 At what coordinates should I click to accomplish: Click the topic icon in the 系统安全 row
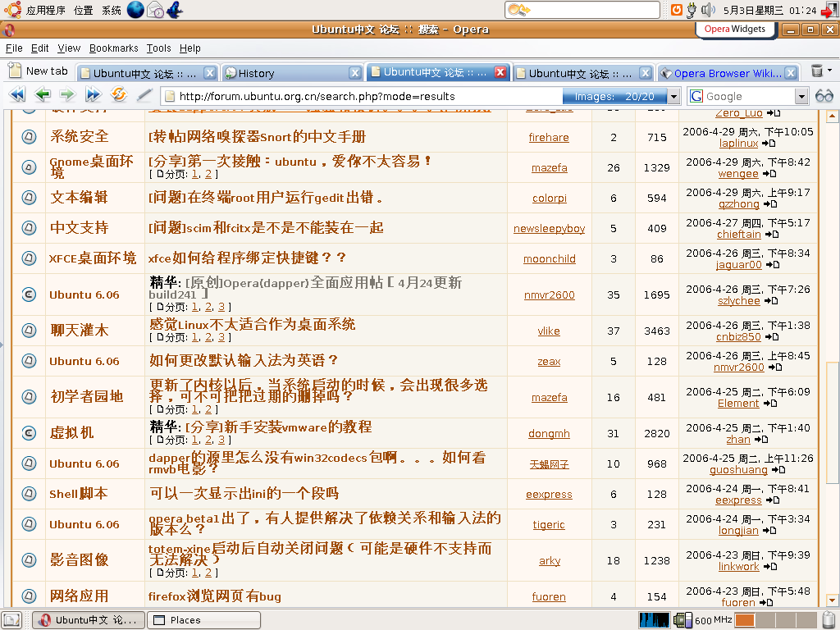29,137
